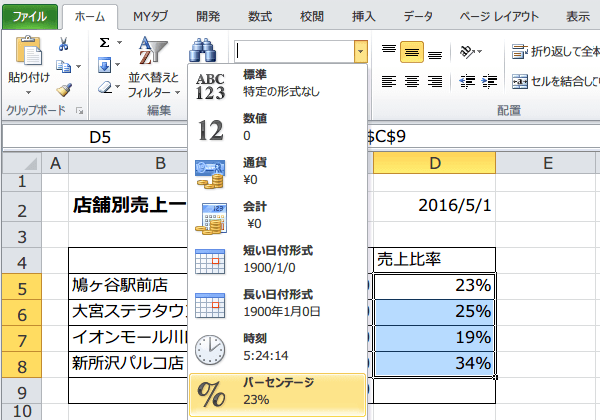The height and width of the screenshot is (420, 600).
Task: Open the number format dropdown arrow
Action: pos(359,50)
